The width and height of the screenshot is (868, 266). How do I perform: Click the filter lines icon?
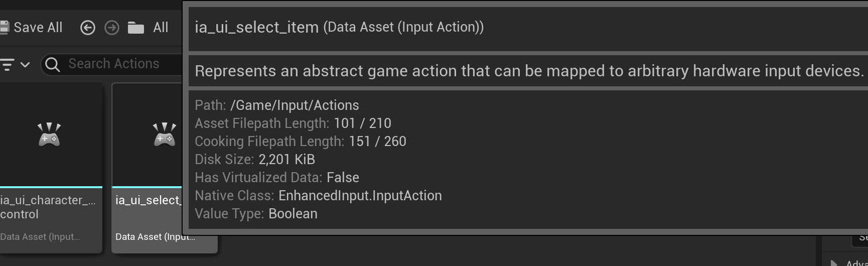tap(7, 64)
